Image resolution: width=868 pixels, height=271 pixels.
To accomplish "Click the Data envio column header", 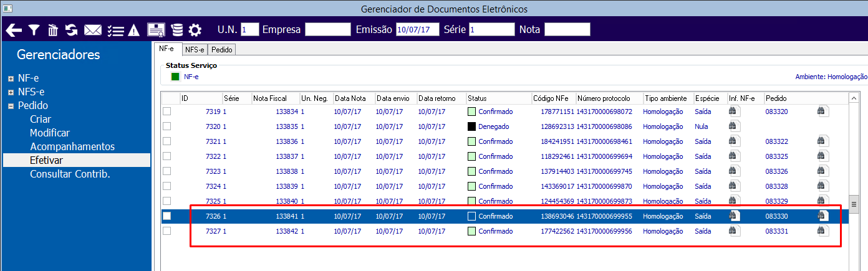I will click(395, 98).
